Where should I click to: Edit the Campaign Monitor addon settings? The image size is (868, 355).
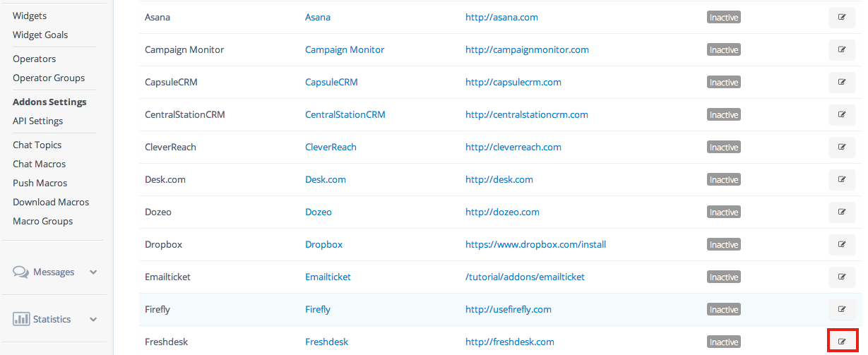click(x=842, y=49)
